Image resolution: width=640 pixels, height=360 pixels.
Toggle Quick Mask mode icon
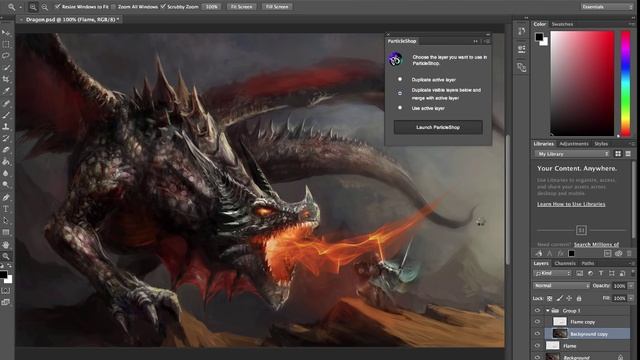6,291
